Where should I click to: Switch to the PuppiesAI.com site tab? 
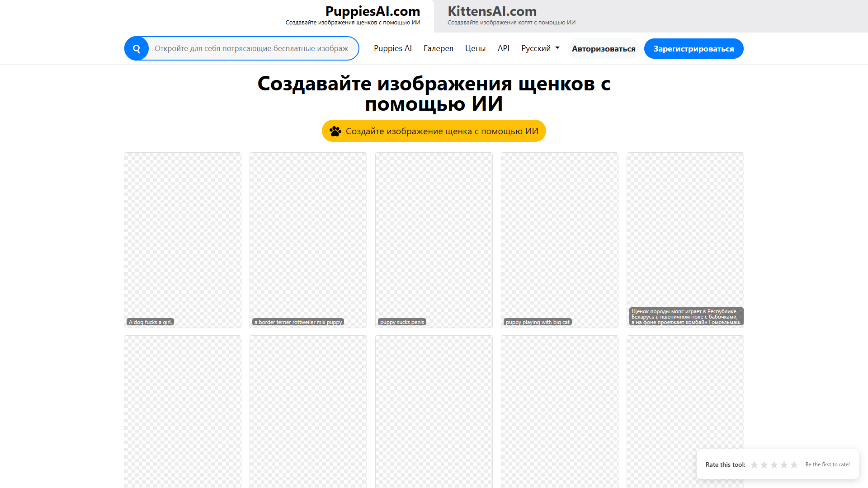click(x=353, y=16)
